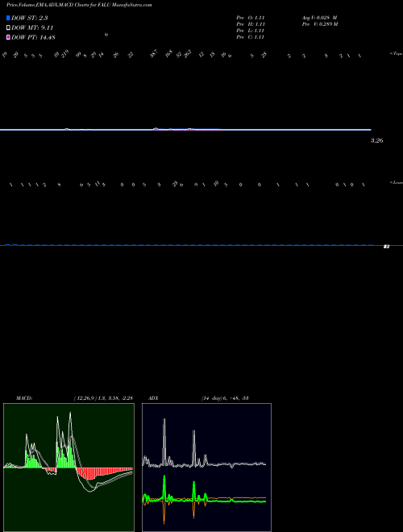Image resolution: width=403 pixels, height=532 pixels.
Task: Click the 'Pre O: 1.11' open value
Action: 251,18
